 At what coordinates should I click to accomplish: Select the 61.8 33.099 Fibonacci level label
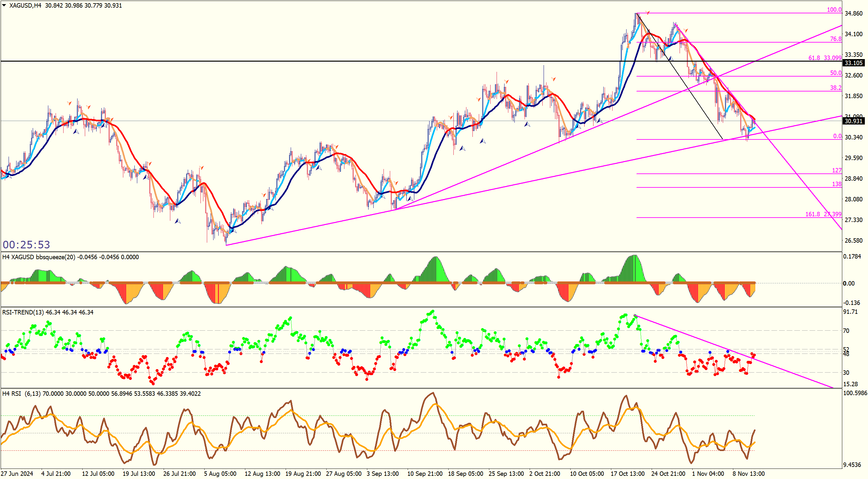pos(824,58)
